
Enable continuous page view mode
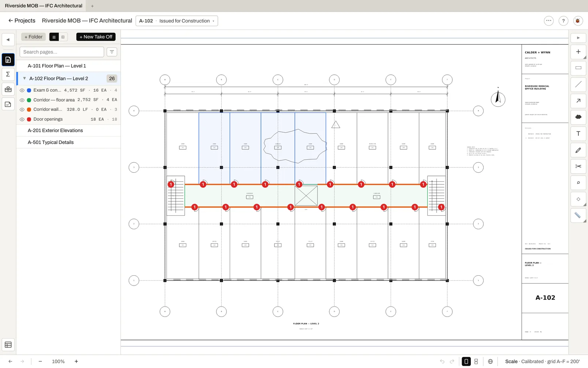[x=476, y=361]
